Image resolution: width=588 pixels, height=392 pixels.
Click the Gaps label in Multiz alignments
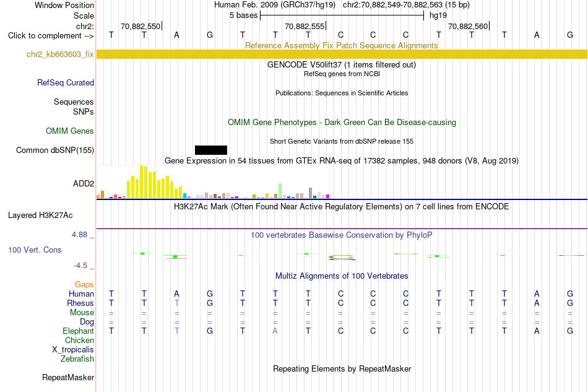coord(84,284)
